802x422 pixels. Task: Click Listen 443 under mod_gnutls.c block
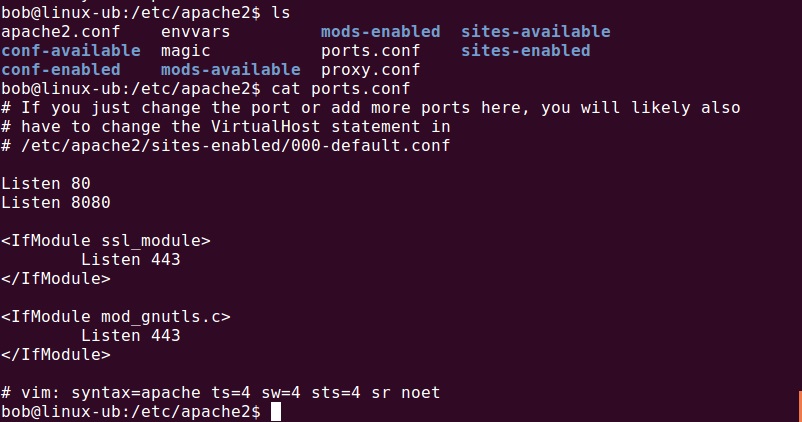pos(130,336)
